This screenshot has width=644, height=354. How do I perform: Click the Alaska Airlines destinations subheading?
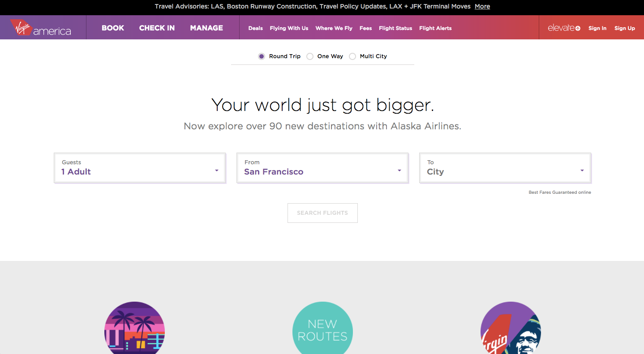(x=322, y=126)
